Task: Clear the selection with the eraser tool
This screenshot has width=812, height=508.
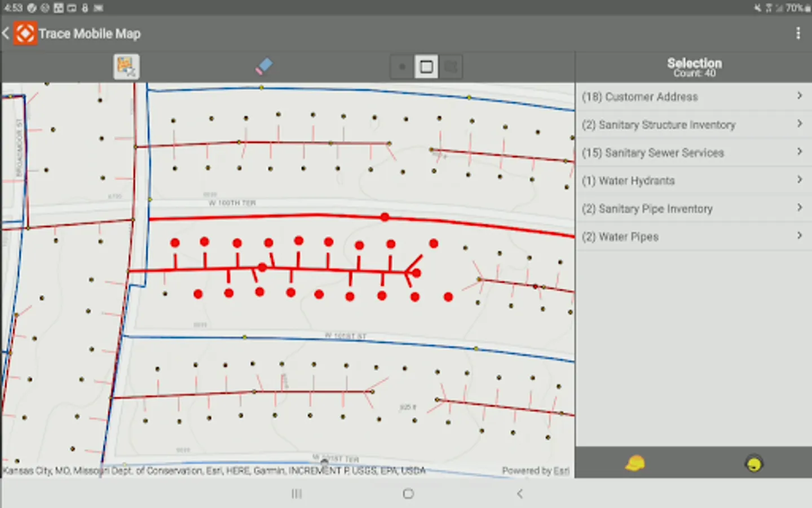Action: click(264, 67)
